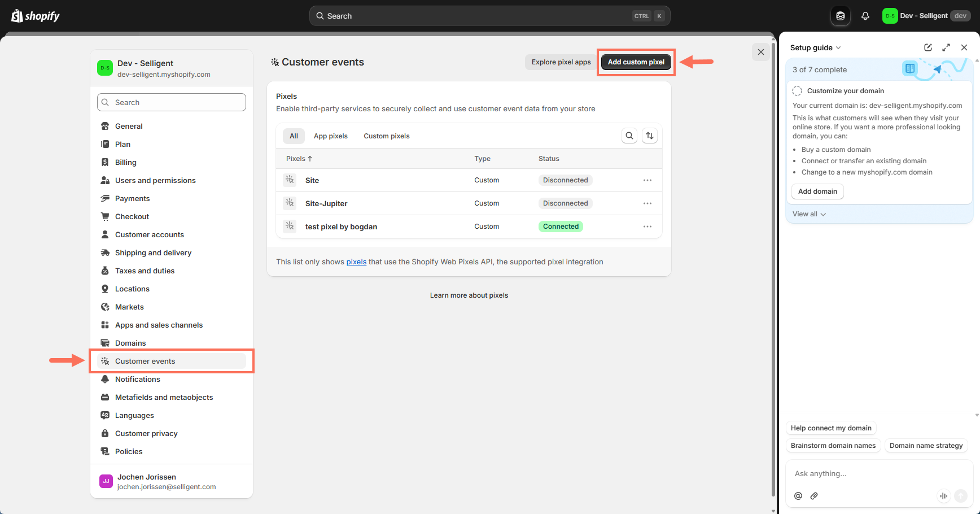This screenshot has width=980, height=514.
Task: Open more actions for test pixel by bogdan
Action: pos(647,226)
